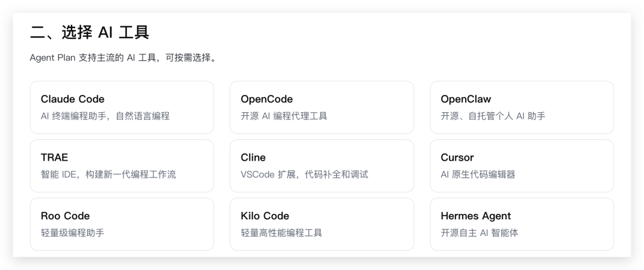
Task: Select the Cline card
Action: click(x=321, y=166)
